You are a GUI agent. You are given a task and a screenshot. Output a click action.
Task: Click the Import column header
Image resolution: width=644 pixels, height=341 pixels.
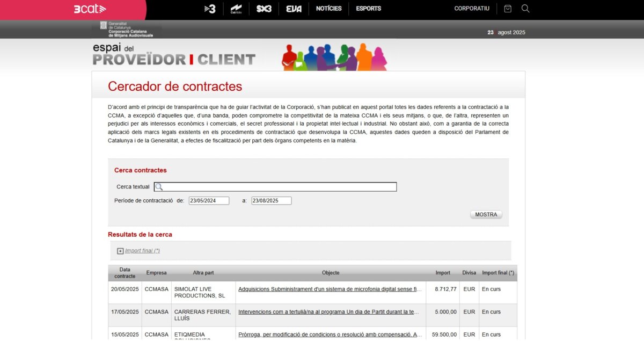[x=443, y=273]
